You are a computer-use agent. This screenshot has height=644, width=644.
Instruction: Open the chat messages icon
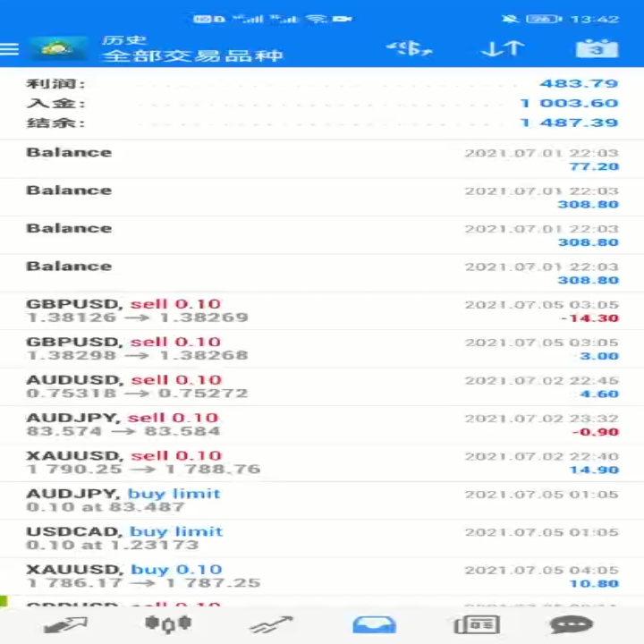click(572, 624)
